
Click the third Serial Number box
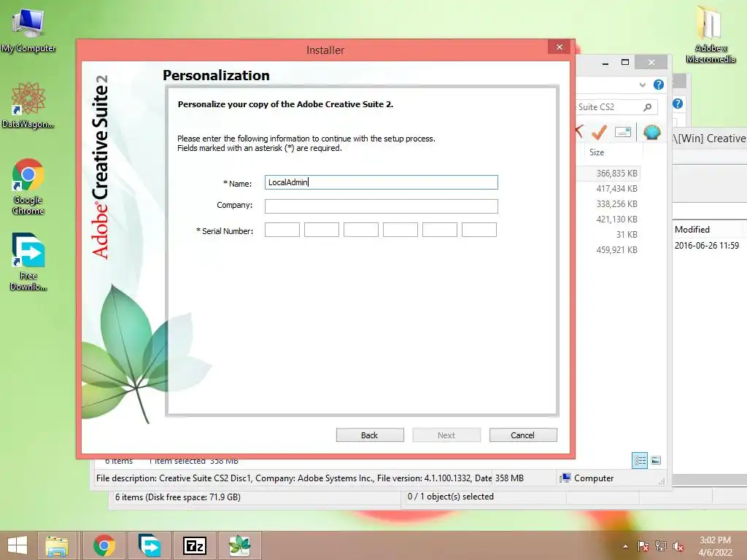click(361, 230)
